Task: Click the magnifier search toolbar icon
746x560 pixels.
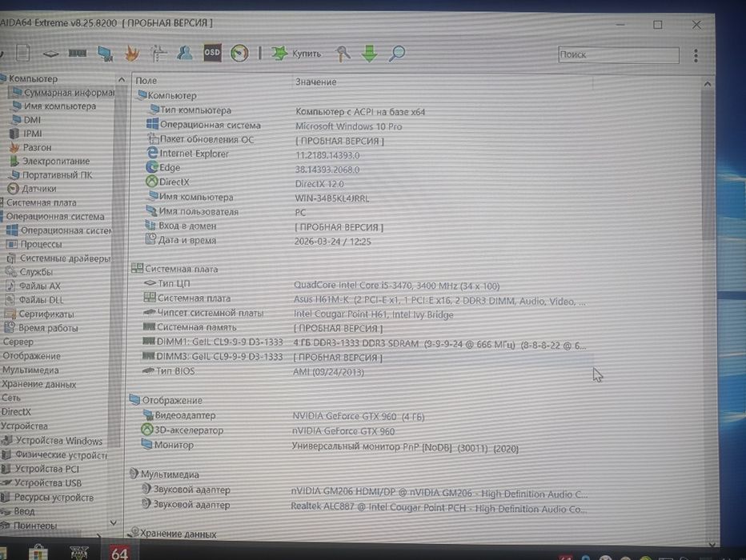Action: pyautogui.click(x=397, y=54)
